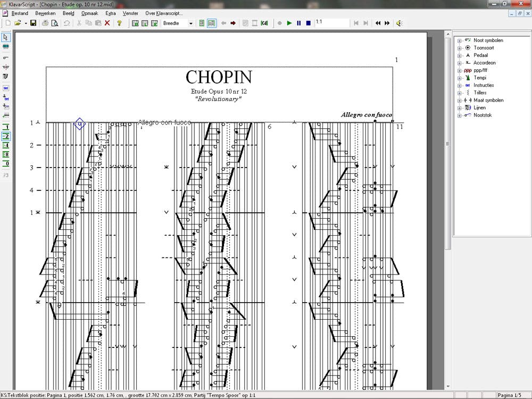Print the score with printer icon
The height and width of the screenshot is (399, 532).
click(45, 23)
